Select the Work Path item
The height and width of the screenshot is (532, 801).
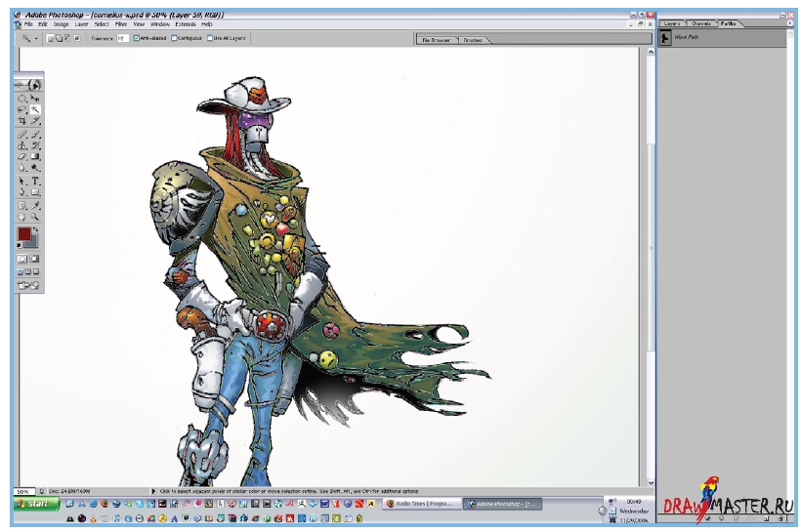coord(721,38)
